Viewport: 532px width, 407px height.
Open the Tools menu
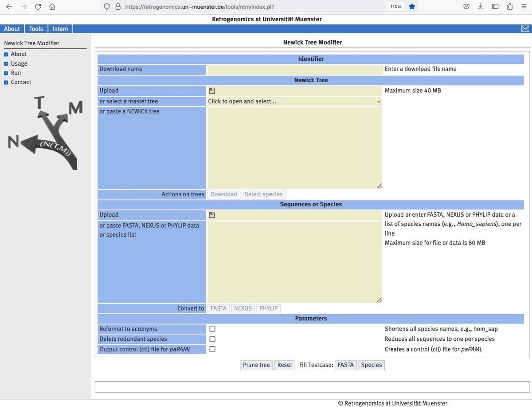(36, 29)
